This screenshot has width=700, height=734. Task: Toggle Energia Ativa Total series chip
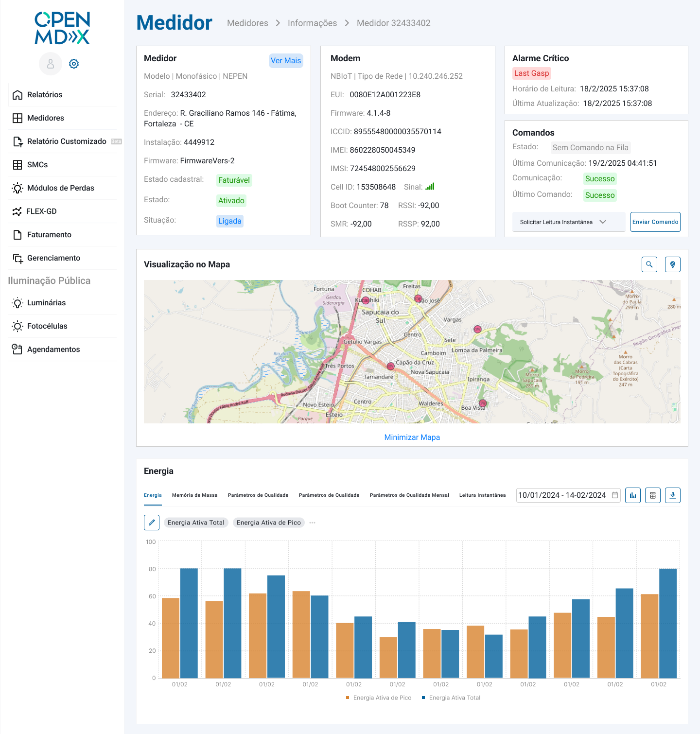pyautogui.click(x=196, y=523)
